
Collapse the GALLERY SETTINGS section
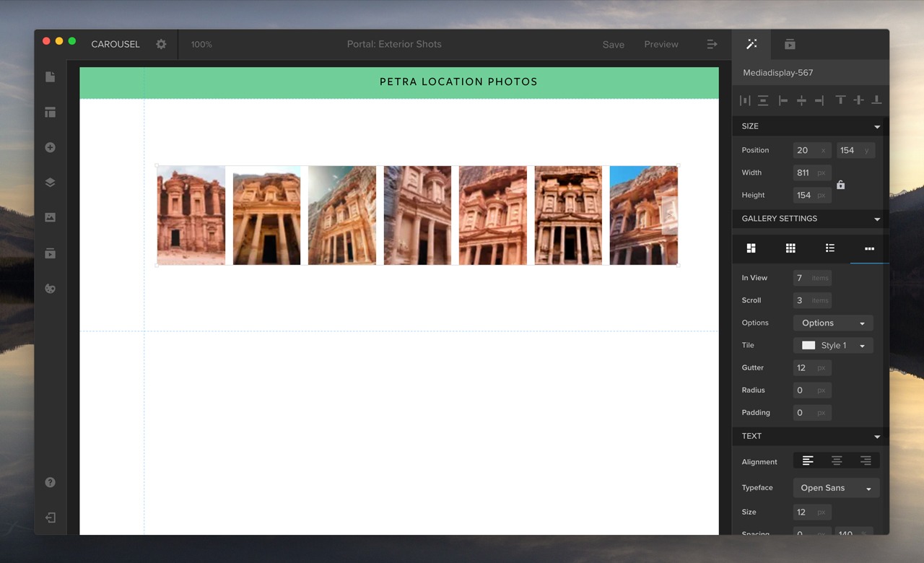[x=877, y=219]
